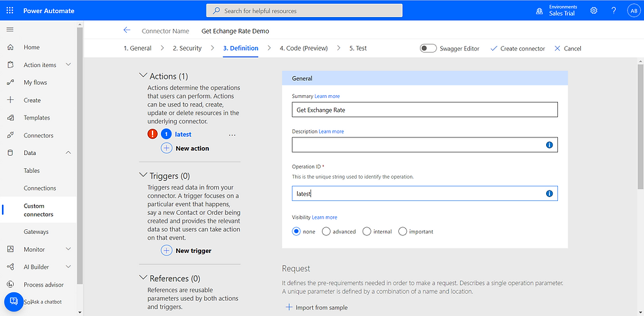
Task: Click the settings gear icon
Action: click(593, 11)
